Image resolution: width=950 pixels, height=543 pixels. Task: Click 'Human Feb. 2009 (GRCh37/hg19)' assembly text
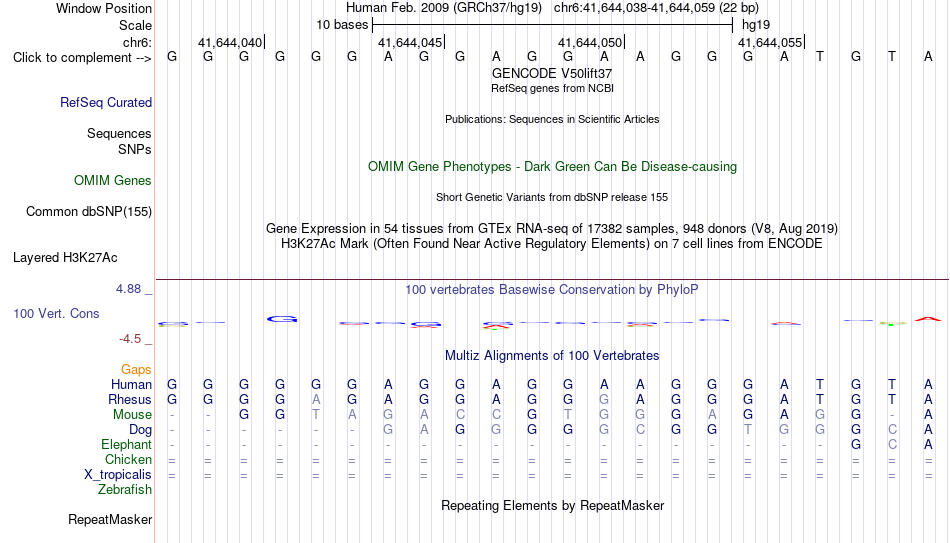[x=443, y=8]
